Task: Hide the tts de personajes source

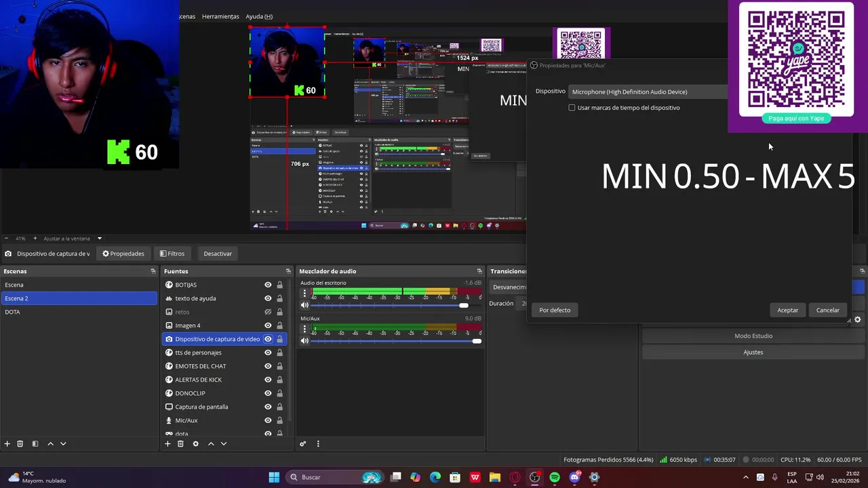Action: [x=268, y=352]
